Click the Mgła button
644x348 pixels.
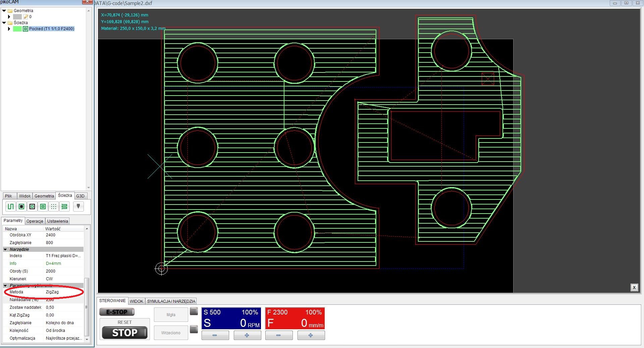pos(171,315)
